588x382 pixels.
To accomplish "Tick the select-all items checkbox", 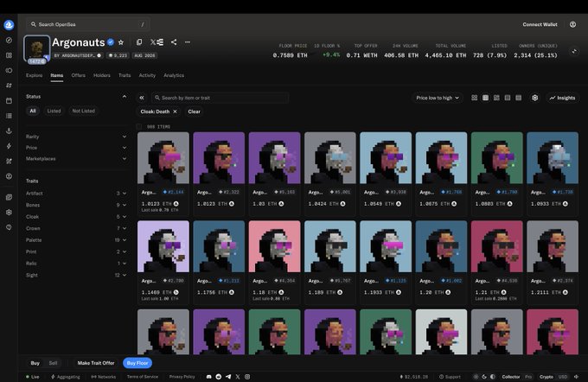I will click(139, 127).
